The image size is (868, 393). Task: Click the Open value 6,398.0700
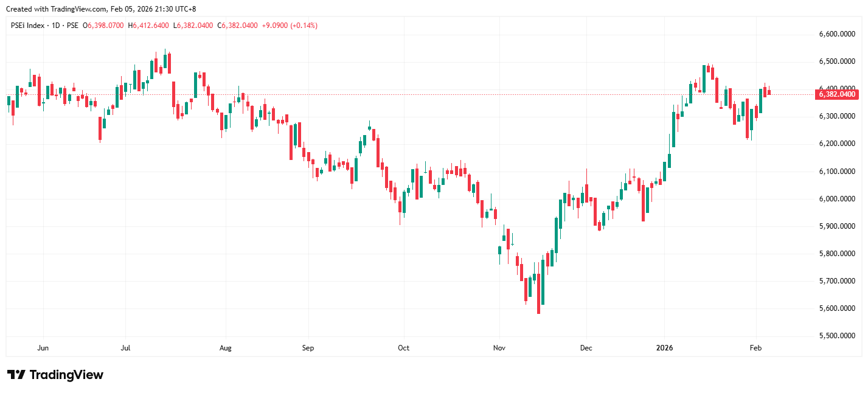(x=106, y=26)
